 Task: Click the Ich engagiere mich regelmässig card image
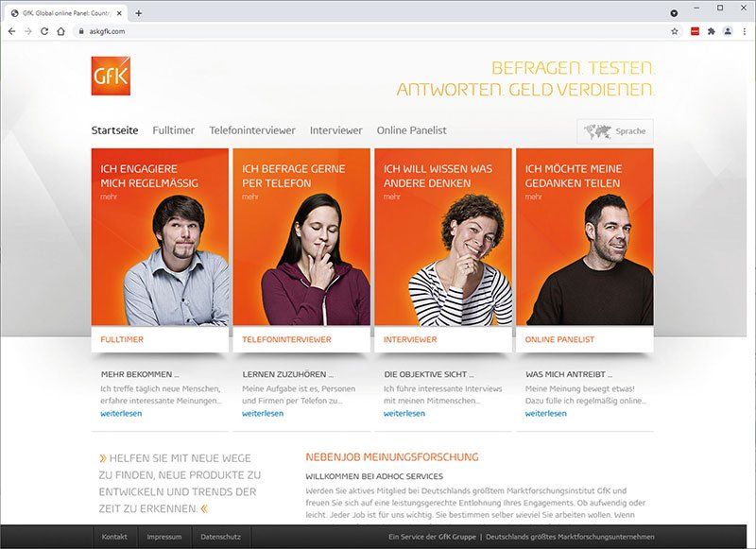pyautogui.click(x=160, y=236)
